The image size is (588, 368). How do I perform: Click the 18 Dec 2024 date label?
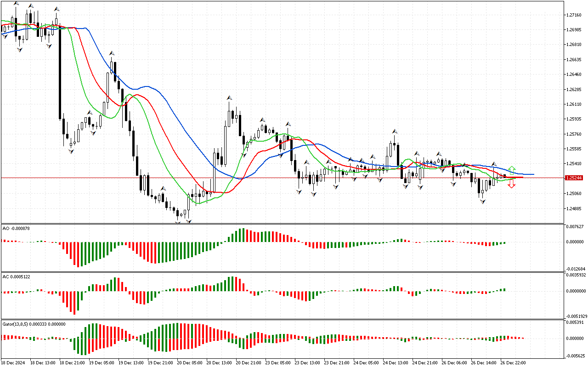tap(14, 363)
